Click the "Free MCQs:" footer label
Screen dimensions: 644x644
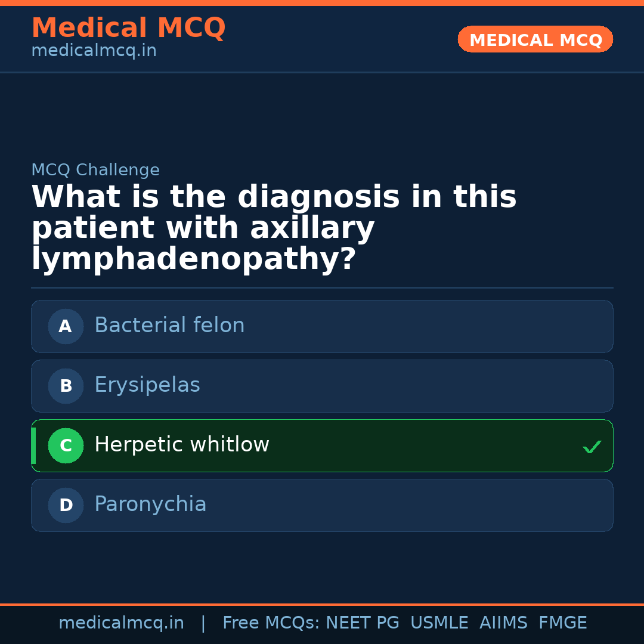(271, 623)
